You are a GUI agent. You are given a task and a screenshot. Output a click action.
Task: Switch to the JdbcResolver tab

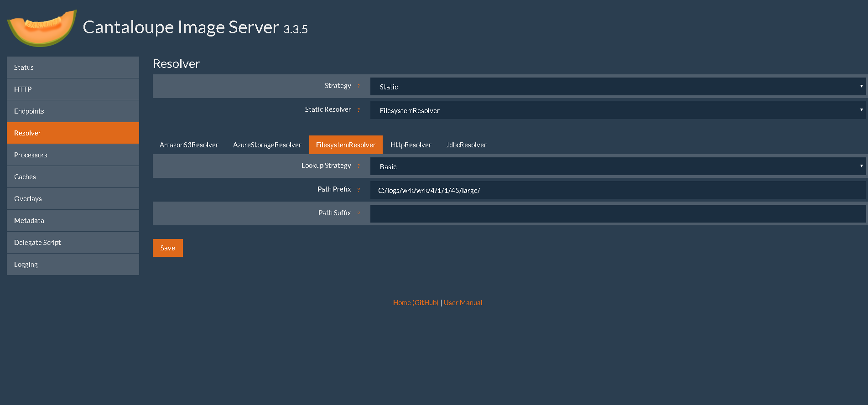(466, 145)
